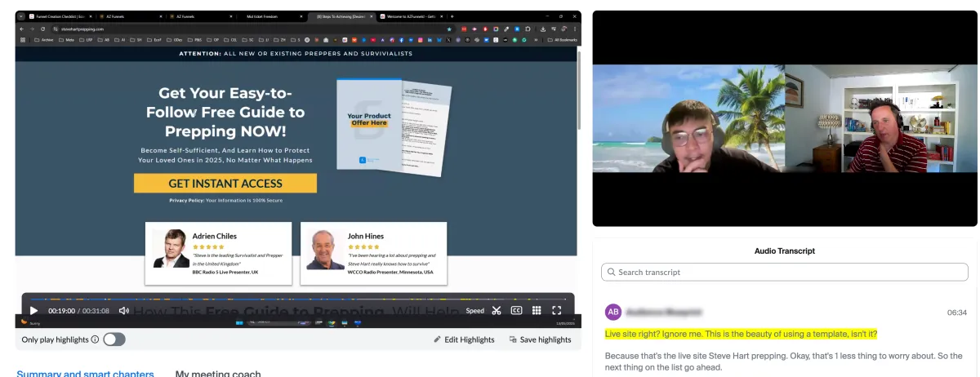Click transcript text 'Because that's the live site'

pyautogui.click(x=784, y=361)
